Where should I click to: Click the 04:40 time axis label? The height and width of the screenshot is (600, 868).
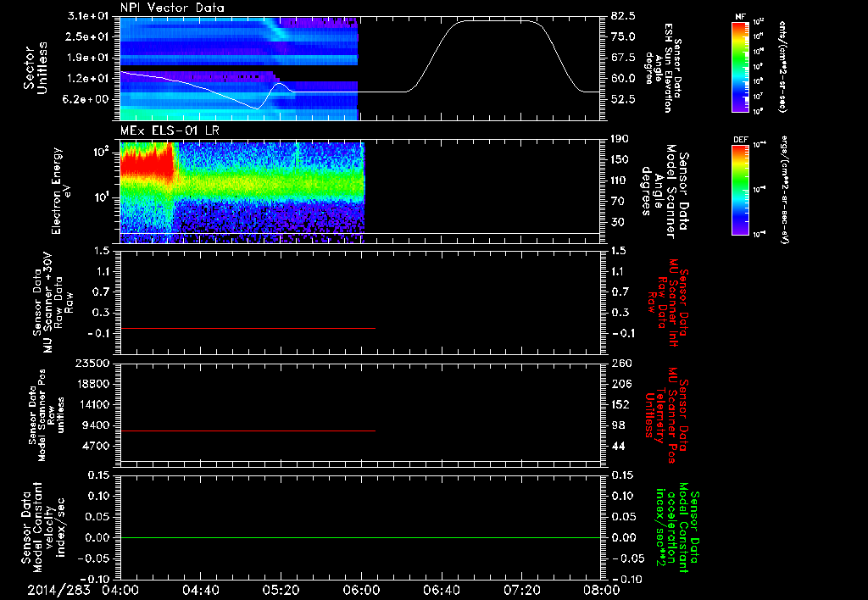[x=200, y=590]
